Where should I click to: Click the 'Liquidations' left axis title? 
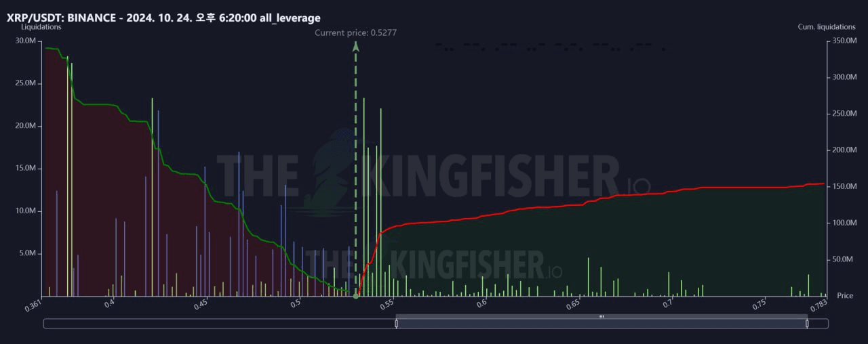tap(41, 27)
